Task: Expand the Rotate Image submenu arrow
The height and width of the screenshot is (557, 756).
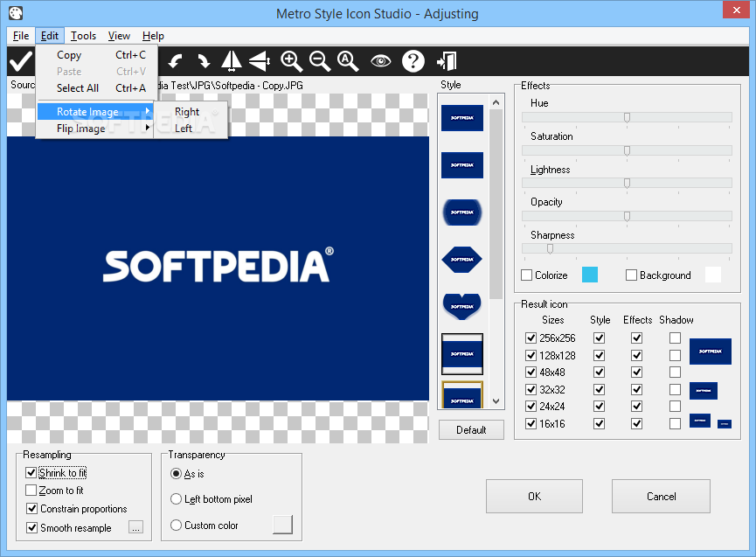Action: (x=148, y=111)
